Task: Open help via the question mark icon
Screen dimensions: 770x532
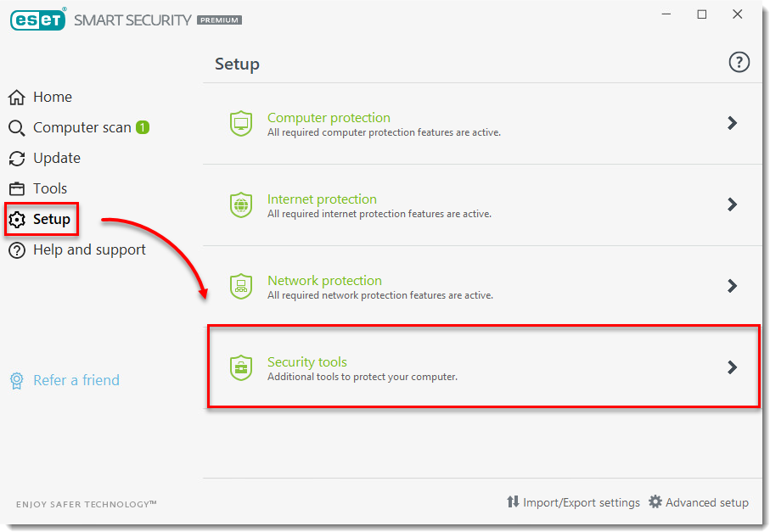Action: tap(739, 62)
